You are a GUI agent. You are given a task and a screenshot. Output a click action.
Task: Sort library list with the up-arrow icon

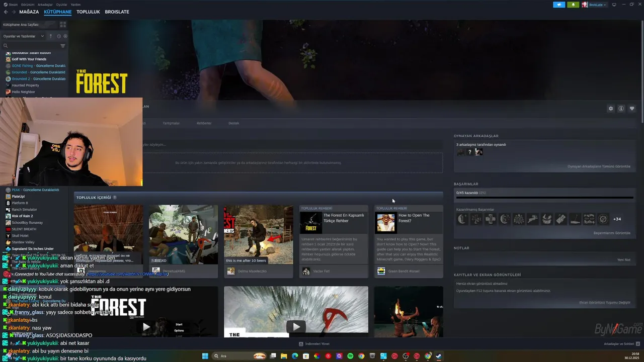point(50,36)
